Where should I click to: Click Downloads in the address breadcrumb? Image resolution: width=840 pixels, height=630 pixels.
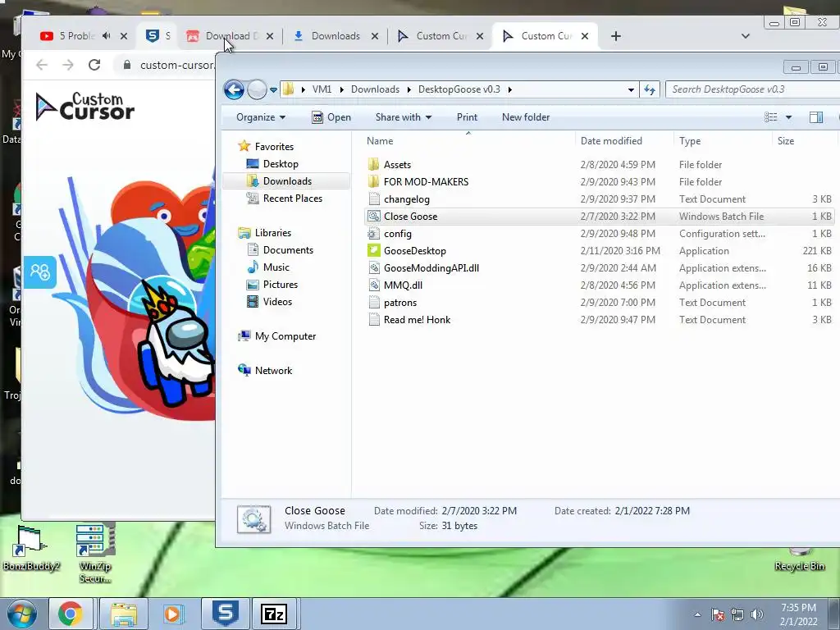[x=375, y=89]
